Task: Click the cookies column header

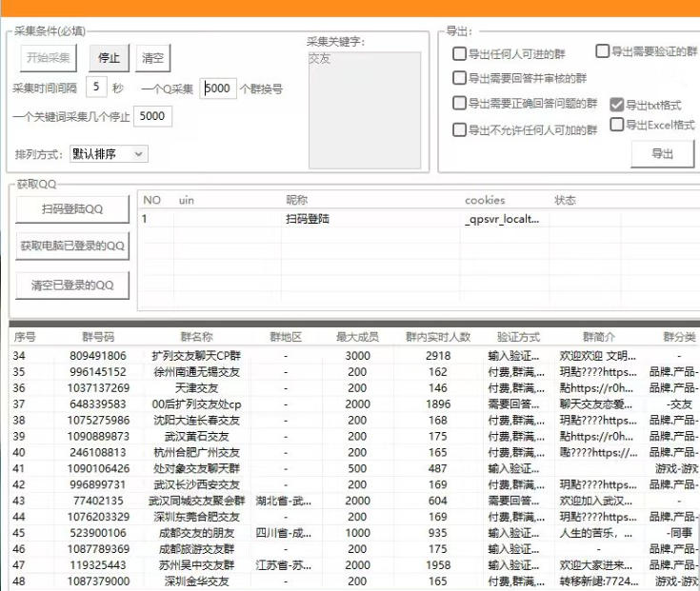Action: pos(485,200)
